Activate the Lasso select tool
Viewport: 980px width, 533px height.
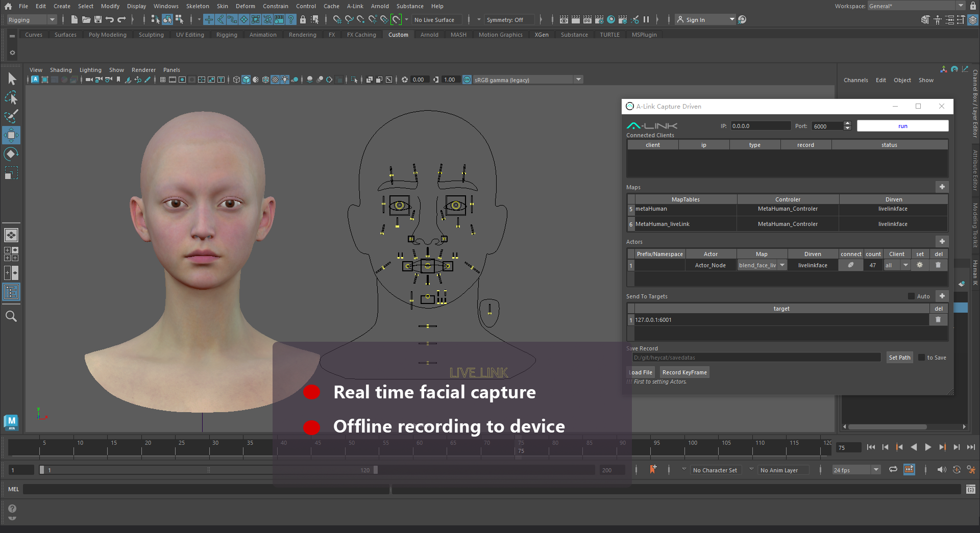11,97
